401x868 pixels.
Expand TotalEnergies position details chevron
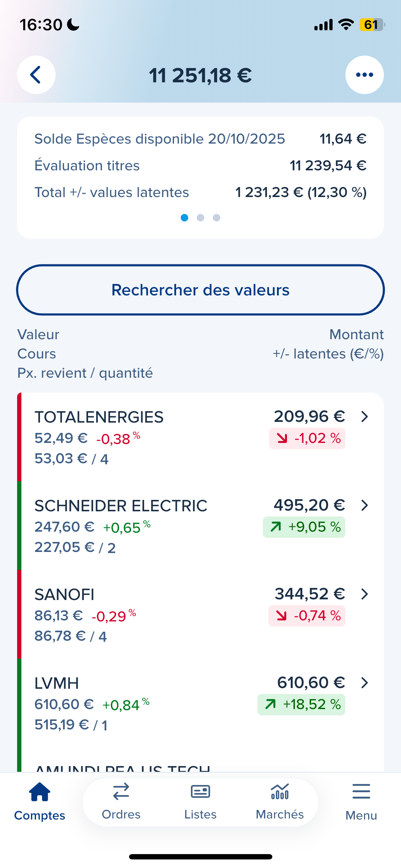364,417
